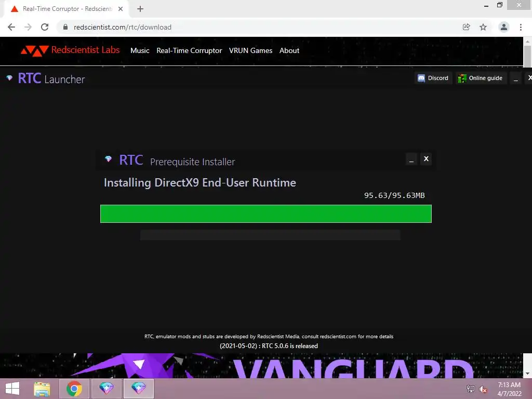
Task: Open the About menu item
Action: pyautogui.click(x=289, y=50)
